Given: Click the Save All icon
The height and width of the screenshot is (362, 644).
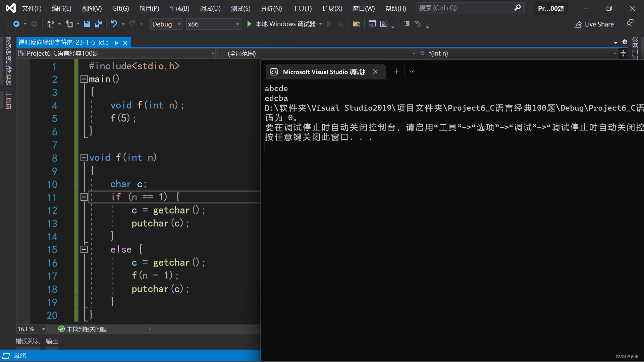Looking at the screenshot, I should click(x=98, y=24).
